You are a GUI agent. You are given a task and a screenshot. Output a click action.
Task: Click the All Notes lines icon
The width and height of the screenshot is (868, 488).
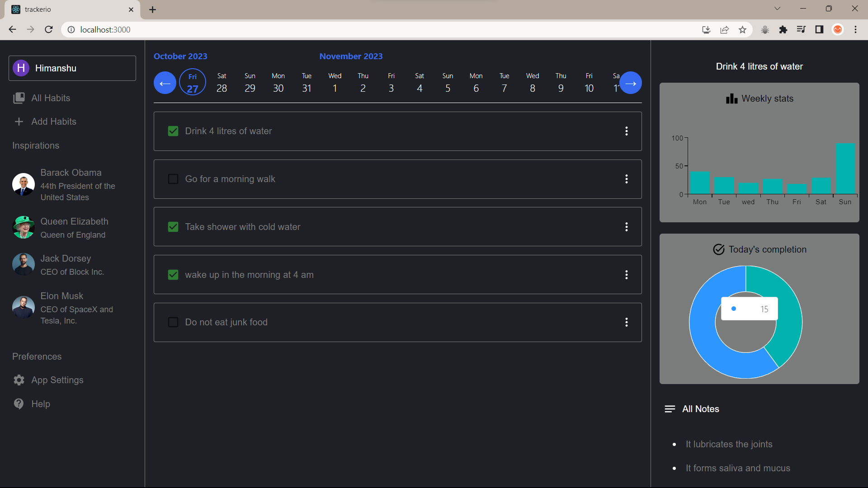[670, 409]
